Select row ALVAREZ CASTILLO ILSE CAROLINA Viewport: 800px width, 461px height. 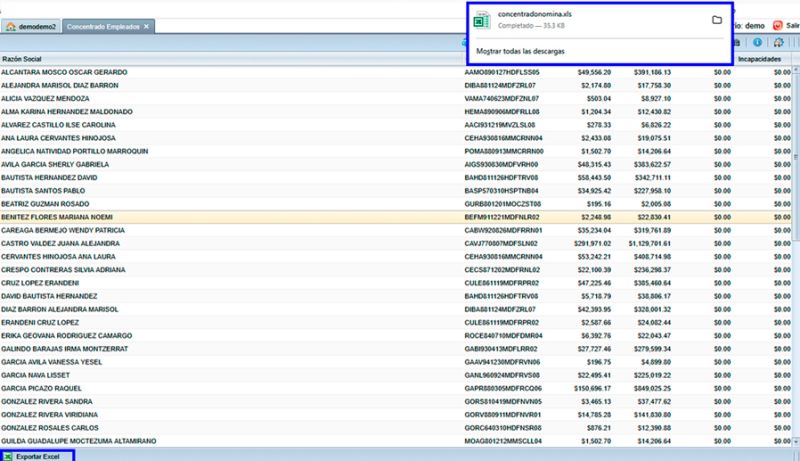396,125
